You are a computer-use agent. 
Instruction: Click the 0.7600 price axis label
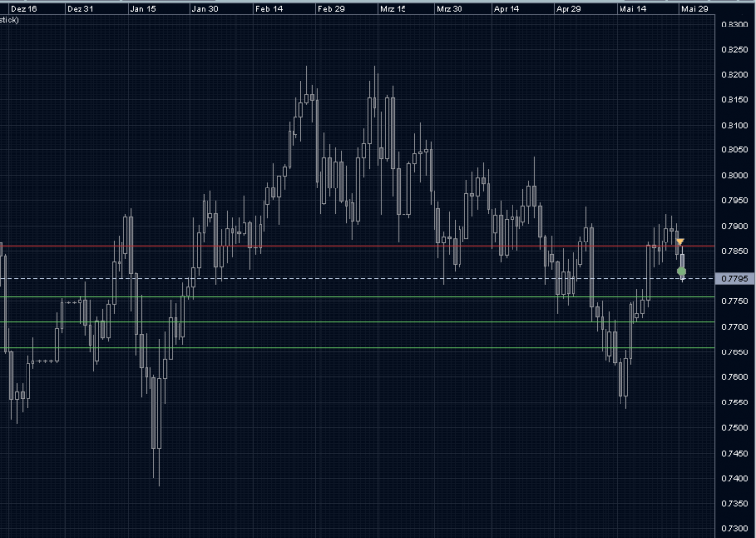pos(734,377)
